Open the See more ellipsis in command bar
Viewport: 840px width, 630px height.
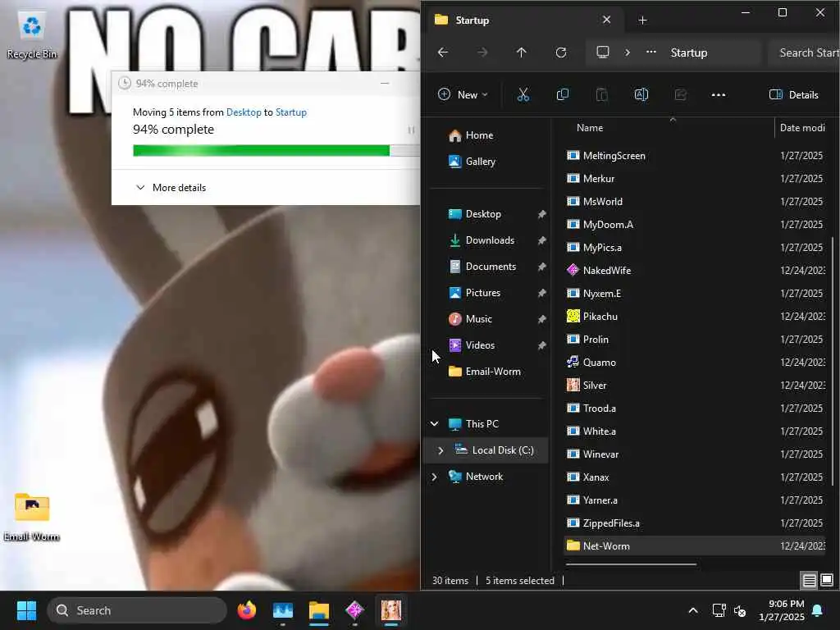(719, 95)
